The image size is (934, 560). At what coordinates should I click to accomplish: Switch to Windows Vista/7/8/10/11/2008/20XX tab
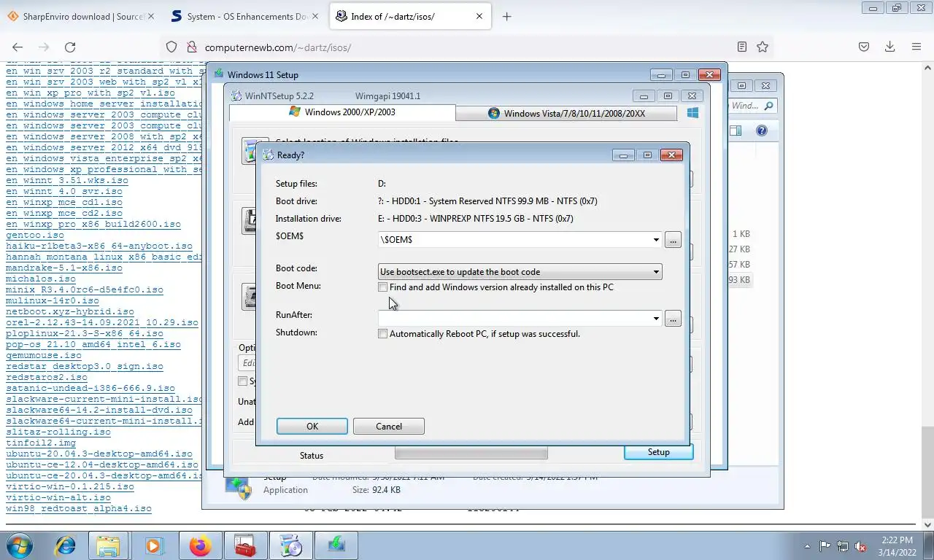pyautogui.click(x=566, y=113)
